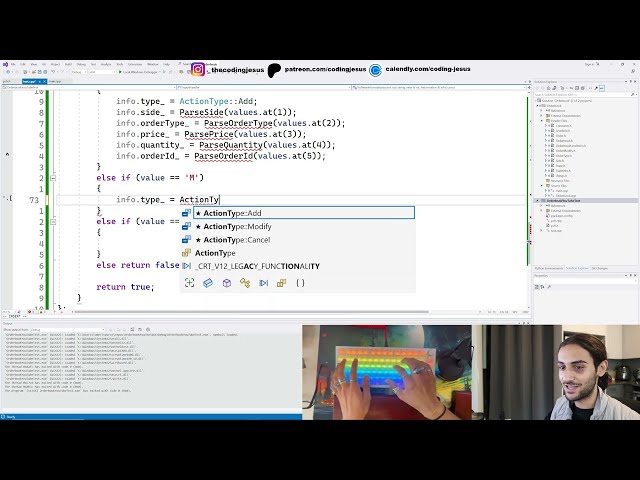The width and height of the screenshot is (640, 480).
Task: Open Show output from dropdown
Action: click(68, 329)
